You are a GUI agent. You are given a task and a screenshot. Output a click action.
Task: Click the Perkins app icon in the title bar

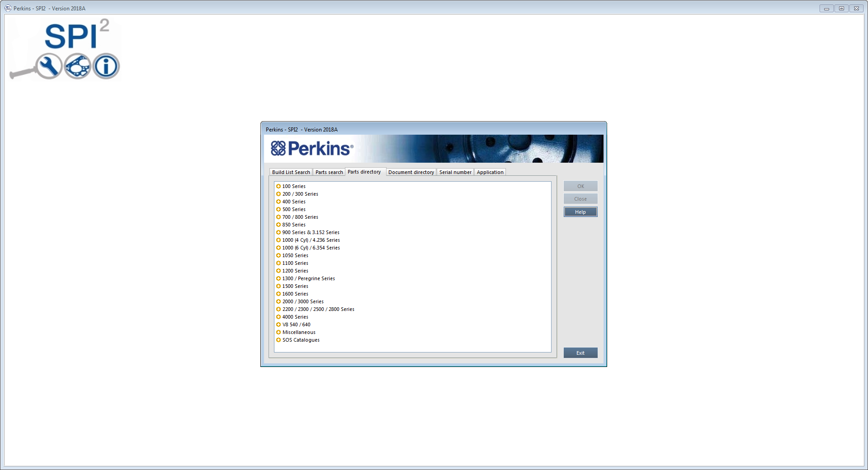[8, 8]
